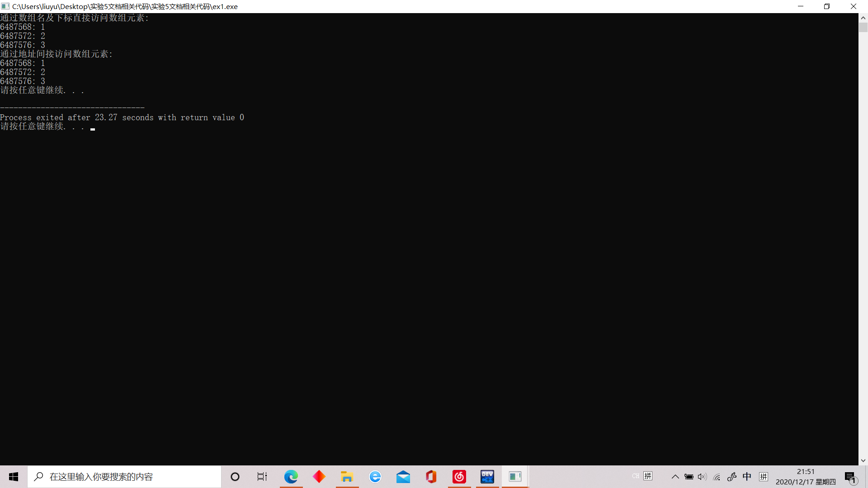
Task: Open the clock and date panel
Action: pos(806,477)
